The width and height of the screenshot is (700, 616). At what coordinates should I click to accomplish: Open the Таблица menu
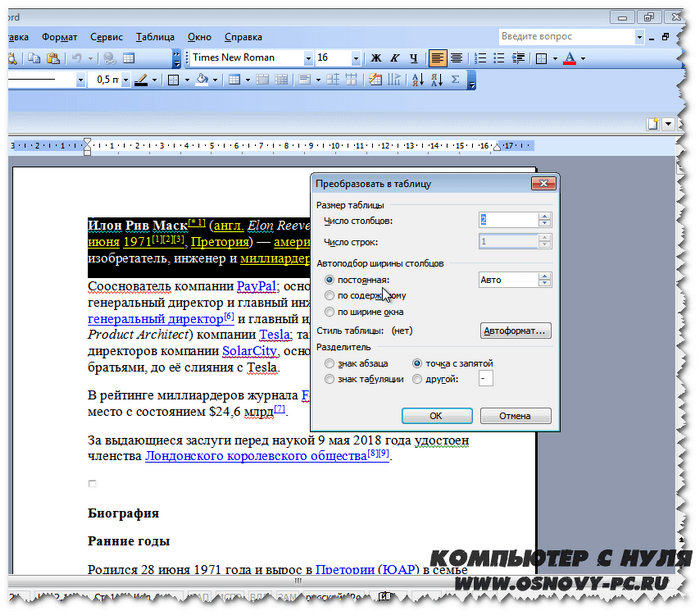pos(155,37)
